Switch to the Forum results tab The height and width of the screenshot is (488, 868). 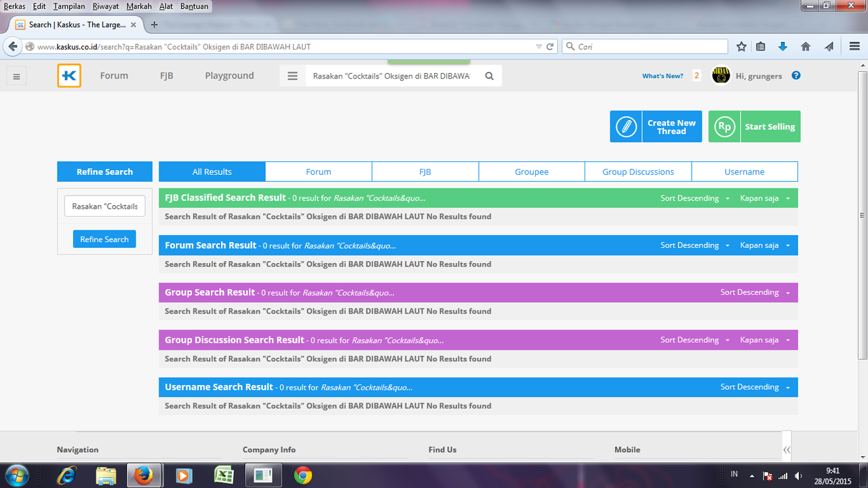[x=319, y=171]
